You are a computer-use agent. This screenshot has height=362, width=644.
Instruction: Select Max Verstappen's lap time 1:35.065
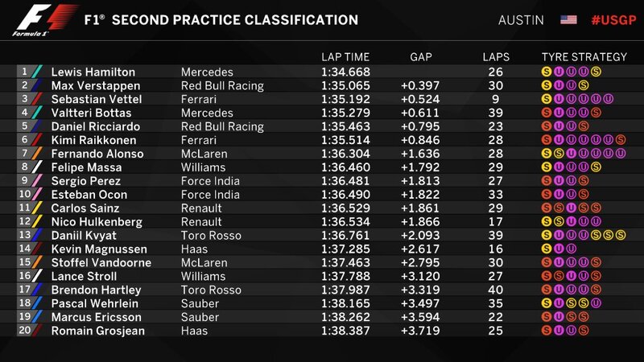click(x=345, y=85)
